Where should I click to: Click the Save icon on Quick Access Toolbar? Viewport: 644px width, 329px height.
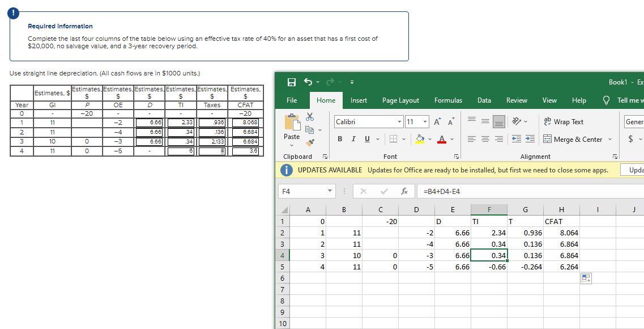pyautogui.click(x=292, y=82)
